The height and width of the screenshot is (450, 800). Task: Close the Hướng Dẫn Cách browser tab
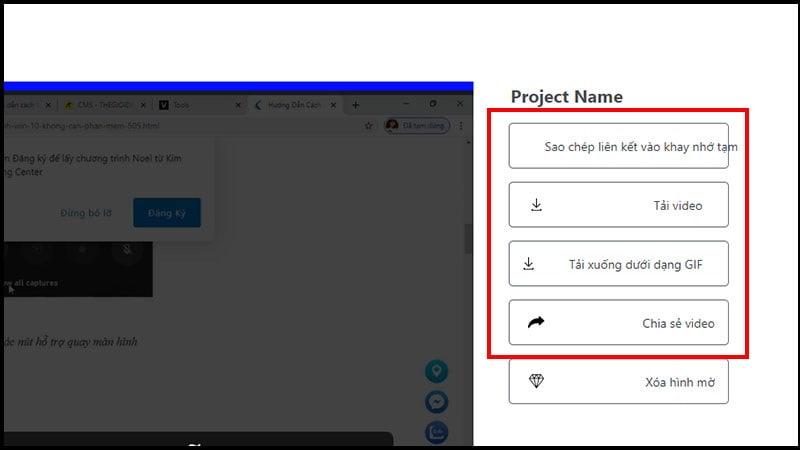pyautogui.click(x=333, y=105)
